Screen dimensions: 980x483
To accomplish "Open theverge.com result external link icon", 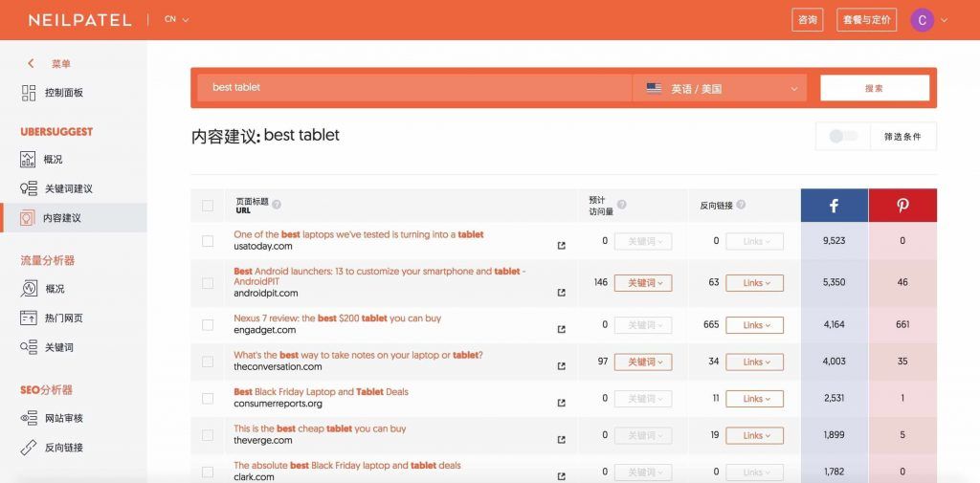I will point(561,440).
